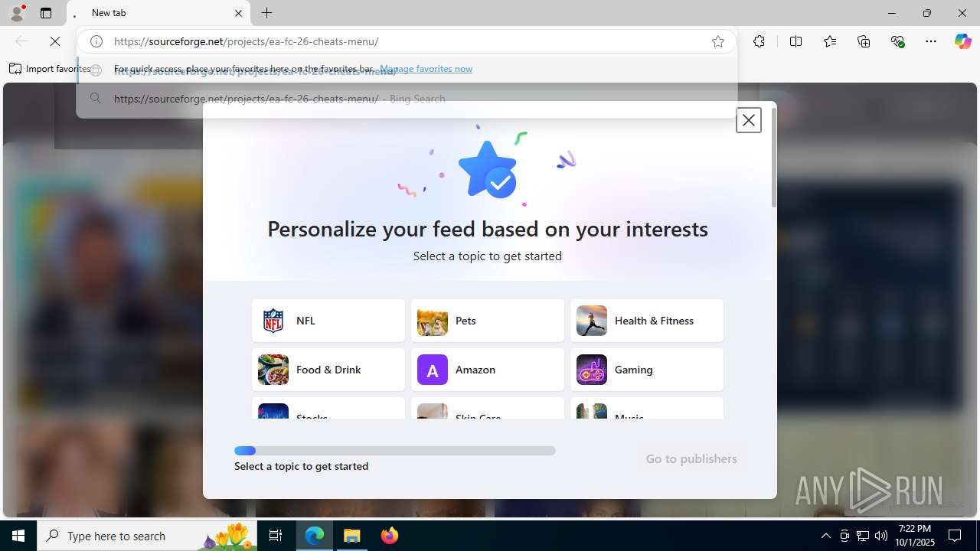Open the Copilot icon
This screenshot has height=551, width=980.
point(962,41)
